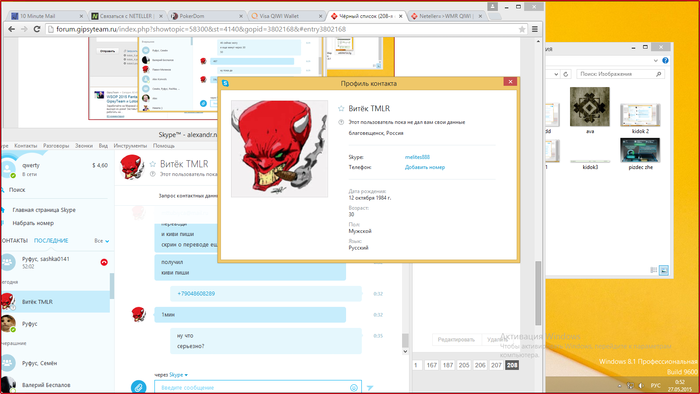Click the search magnifier in Explorer search box
Screen dimensions: 700x394
pos(658,74)
